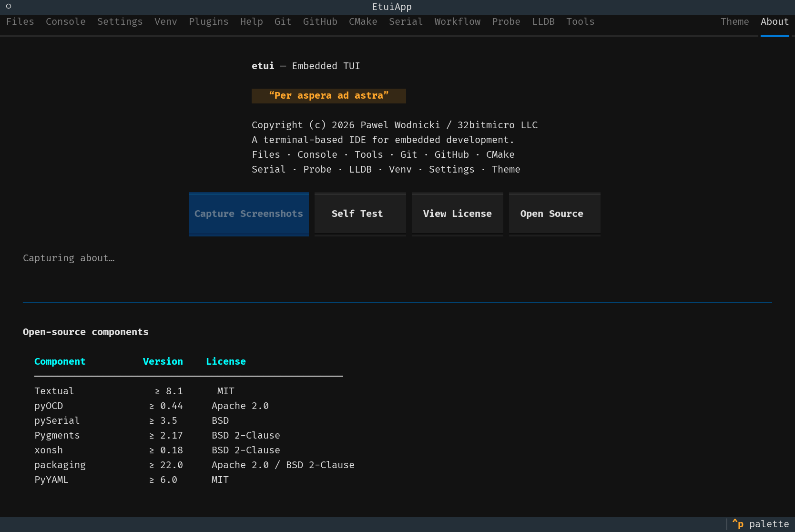Viewport: 795px width, 532px height.
Task: Click the '≥ 22.0' version value
Action: click(x=166, y=465)
